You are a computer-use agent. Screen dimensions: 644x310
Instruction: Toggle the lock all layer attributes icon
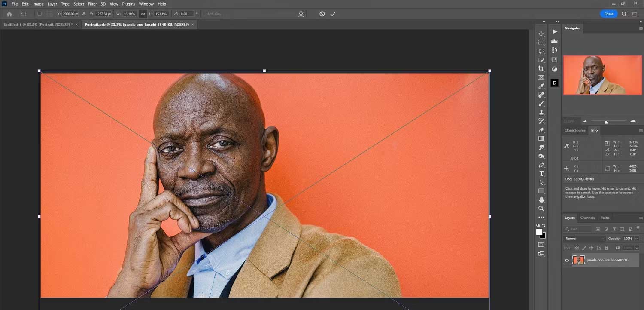[606, 248]
